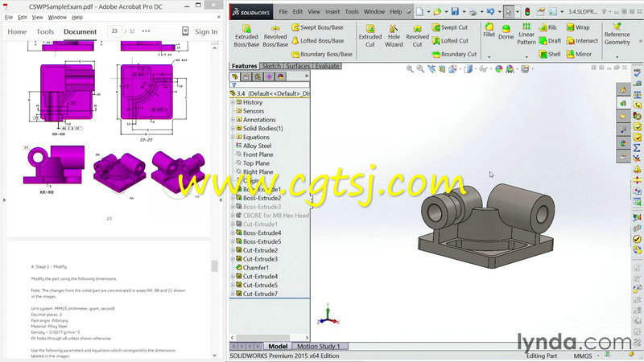Open Acrobat's Window menu
The image size is (644, 362).
pos(57,17)
